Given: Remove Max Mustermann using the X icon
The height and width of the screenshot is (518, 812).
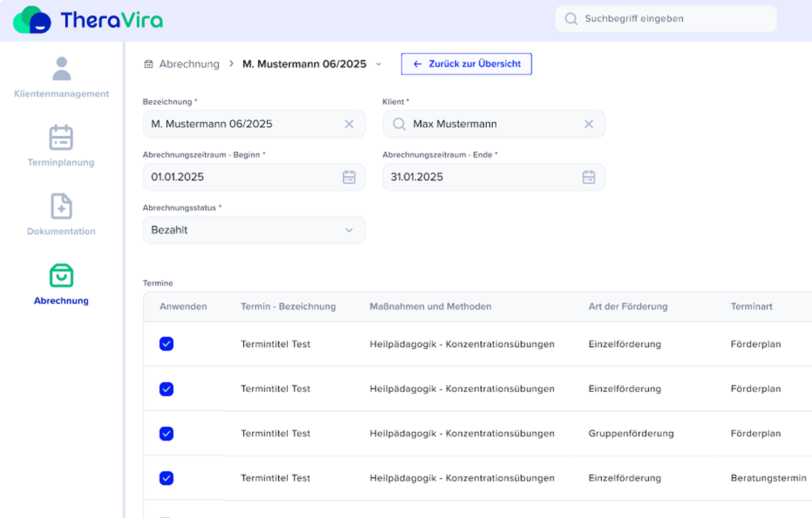Looking at the screenshot, I should (x=588, y=123).
